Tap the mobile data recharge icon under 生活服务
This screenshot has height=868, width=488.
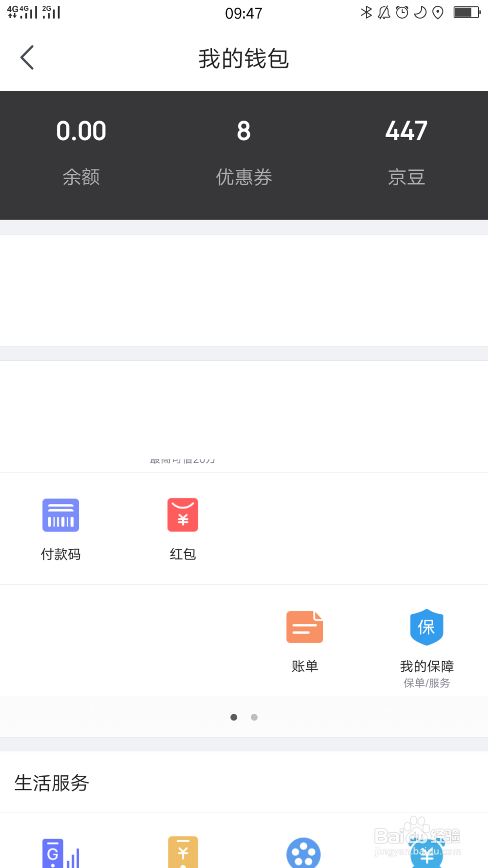coord(61,853)
